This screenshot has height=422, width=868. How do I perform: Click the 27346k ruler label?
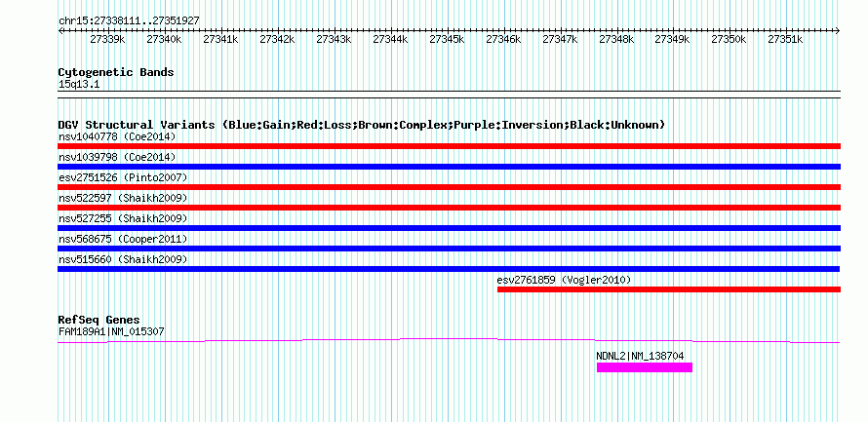coord(502,39)
